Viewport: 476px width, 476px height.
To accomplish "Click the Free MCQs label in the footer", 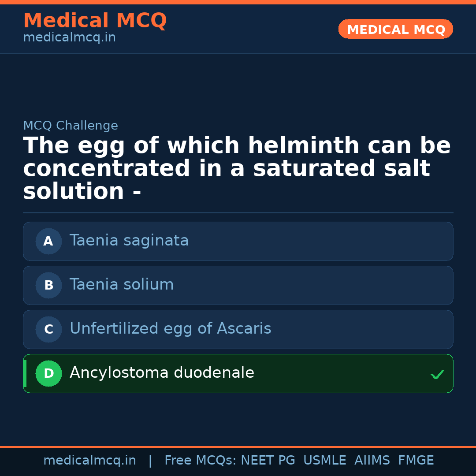I will coord(200,461).
